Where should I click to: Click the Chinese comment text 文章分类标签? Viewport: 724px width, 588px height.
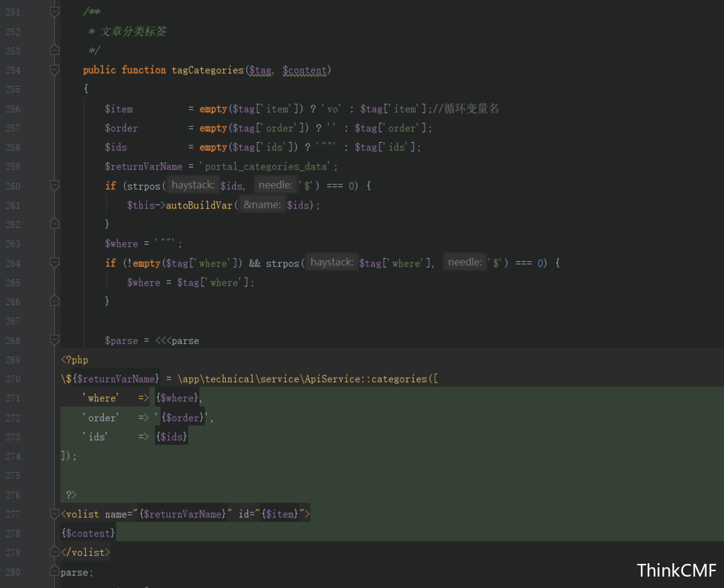[x=133, y=32]
